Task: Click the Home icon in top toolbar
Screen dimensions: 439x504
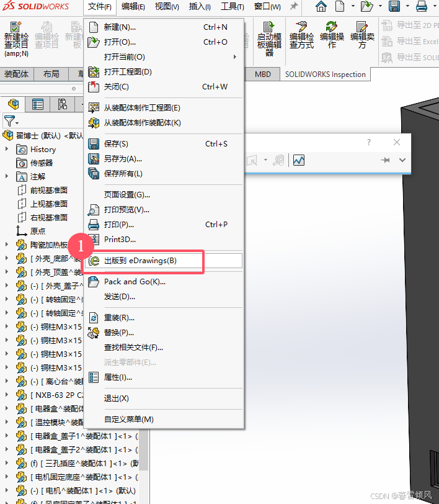Action: tap(321, 6)
